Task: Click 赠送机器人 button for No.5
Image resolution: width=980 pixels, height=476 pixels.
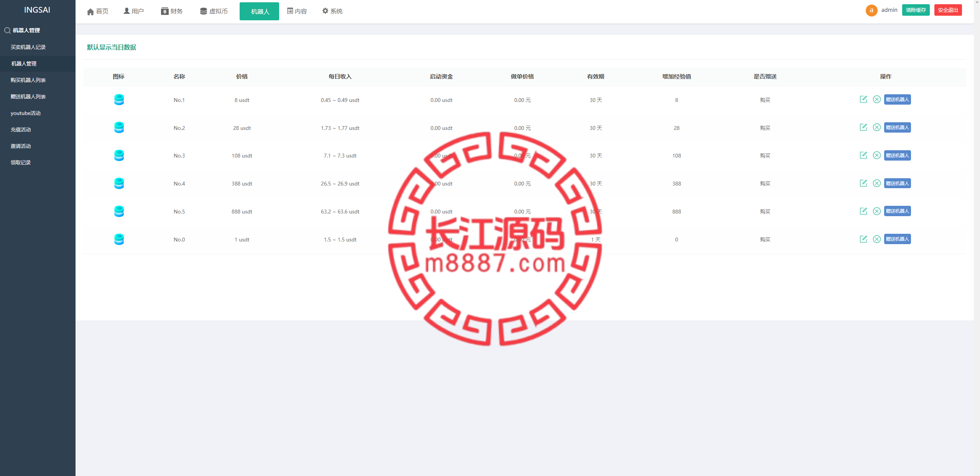Action: [x=897, y=211]
